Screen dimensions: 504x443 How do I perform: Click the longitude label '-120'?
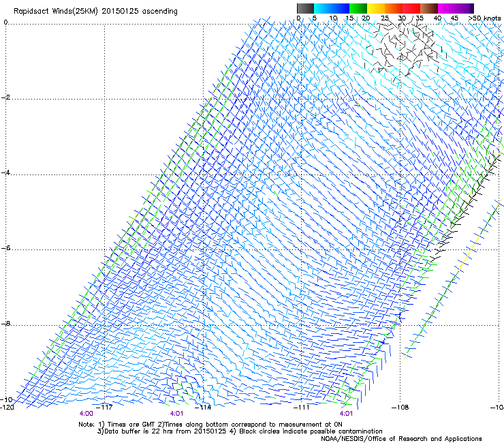click(x=7, y=407)
